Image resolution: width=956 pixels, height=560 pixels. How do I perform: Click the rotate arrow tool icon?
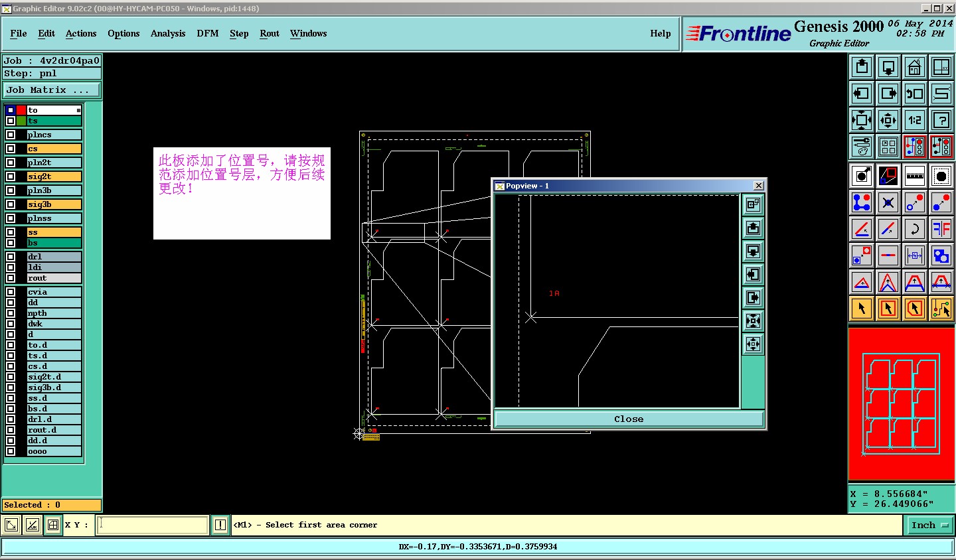click(x=915, y=229)
